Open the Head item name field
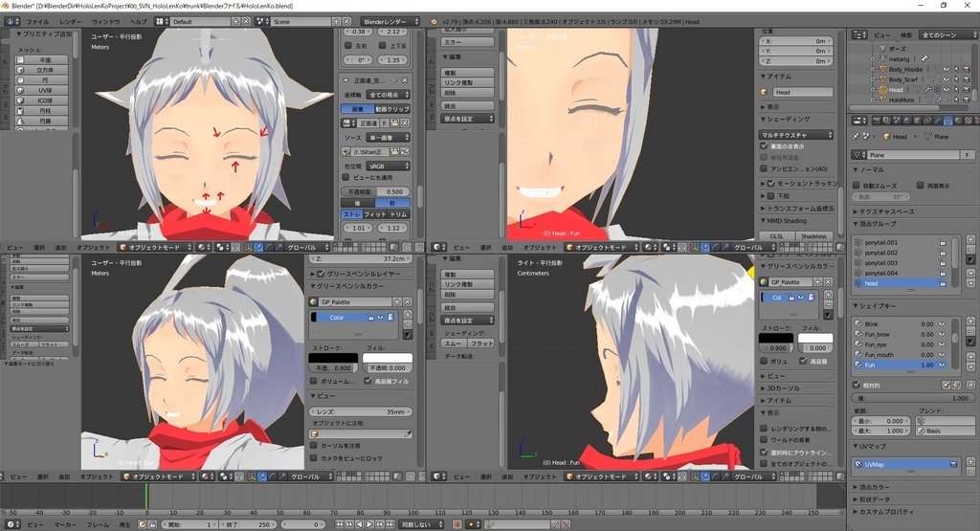 [803, 93]
